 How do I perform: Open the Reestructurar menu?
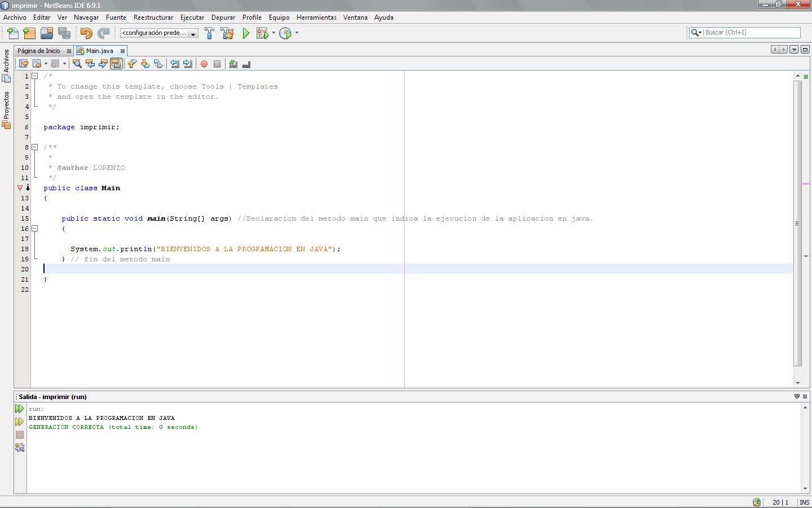click(153, 17)
